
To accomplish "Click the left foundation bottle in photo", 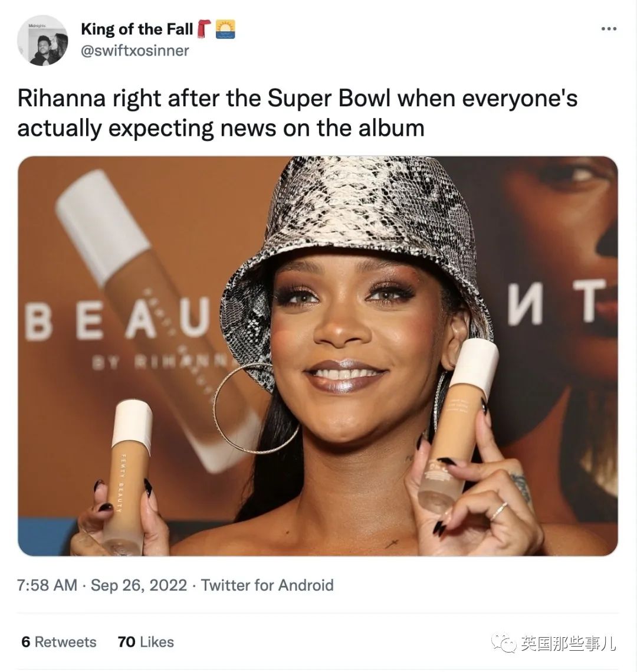I will pyautogui.click(x=127, y=476).
